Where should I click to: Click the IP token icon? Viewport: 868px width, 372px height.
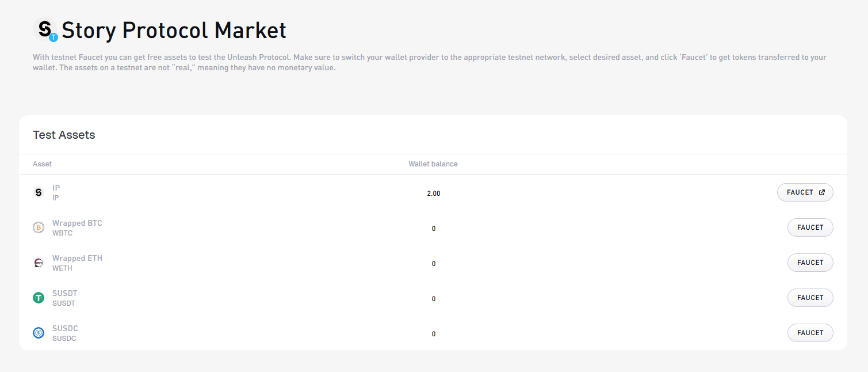39,193
